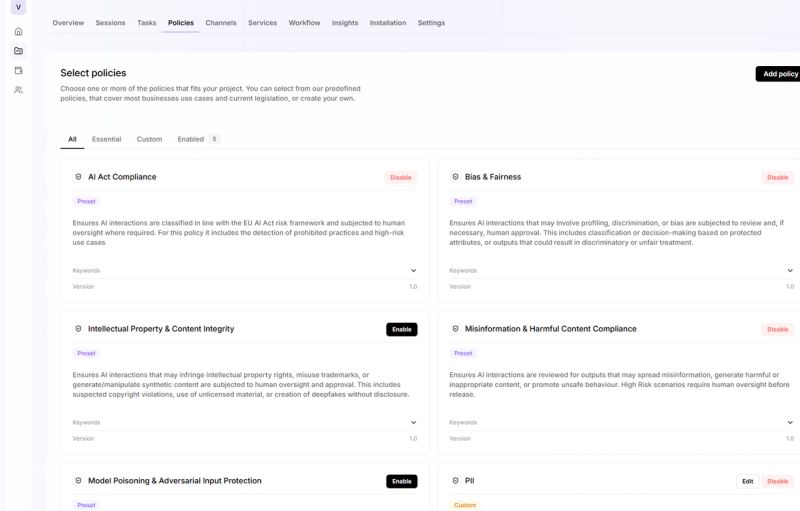Click the enabled count badge 5

(x=214, y=139)
